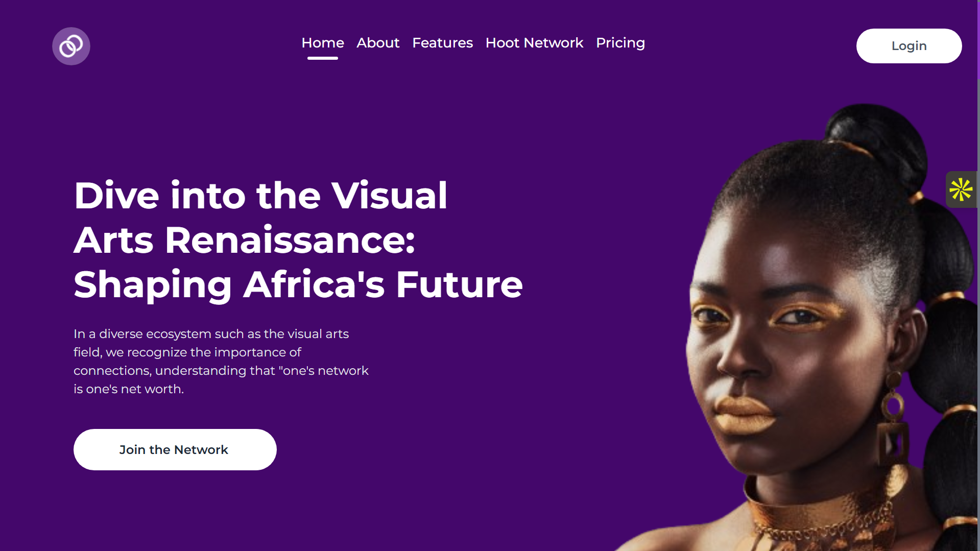This screenshot has width=980, height=551.
Task: Select Hoot Network from the navigation
Action: point(534,43)
